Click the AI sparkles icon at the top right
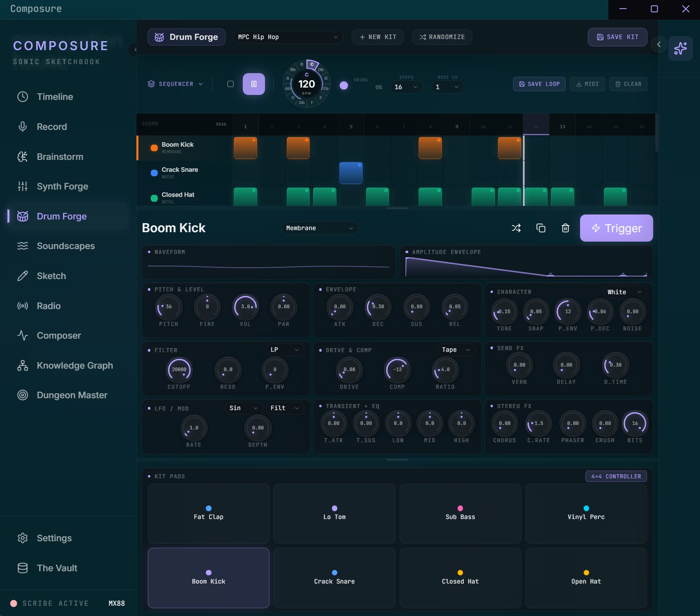Screen dimensions: 700x616 681,48
